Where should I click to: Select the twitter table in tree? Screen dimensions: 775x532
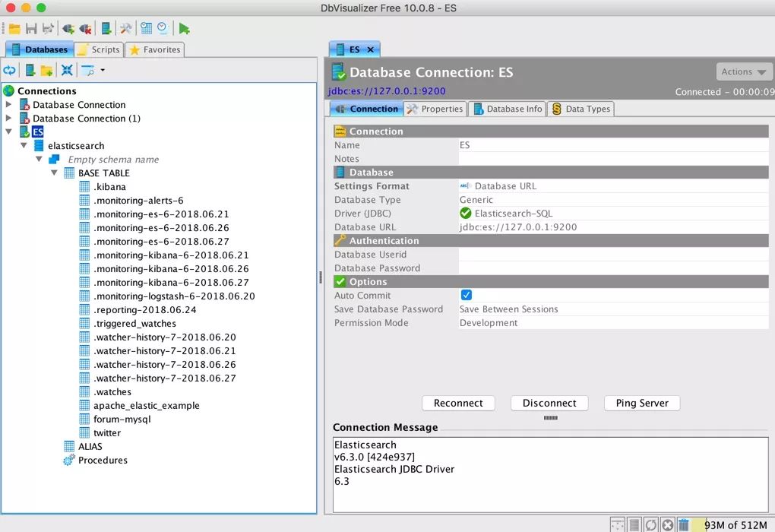coord(107,433)
